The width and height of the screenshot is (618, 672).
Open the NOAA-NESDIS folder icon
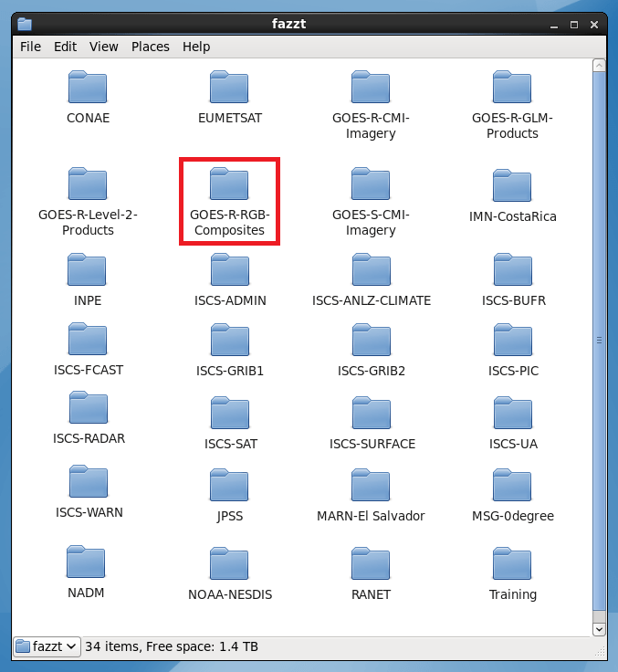tap(229, 563)
